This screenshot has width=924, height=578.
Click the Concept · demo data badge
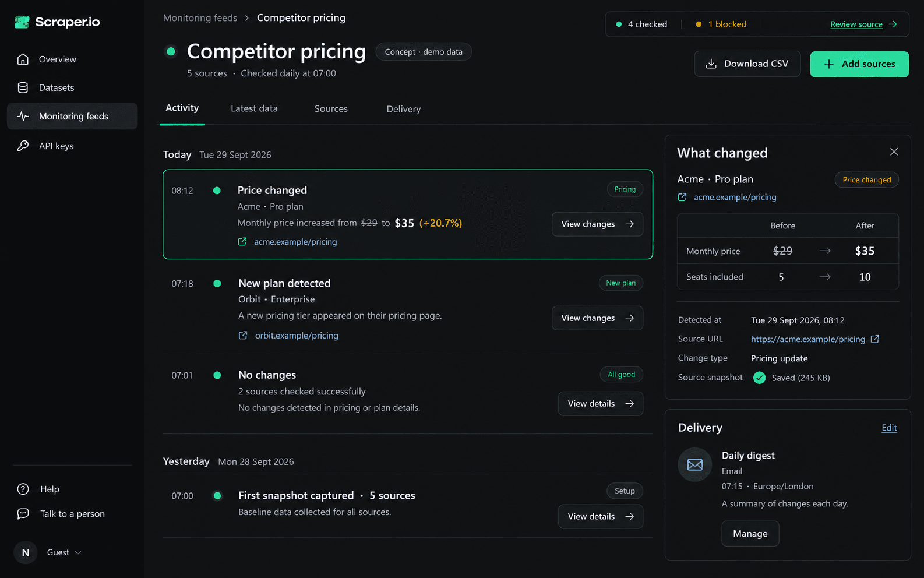[x=424, y=52]
